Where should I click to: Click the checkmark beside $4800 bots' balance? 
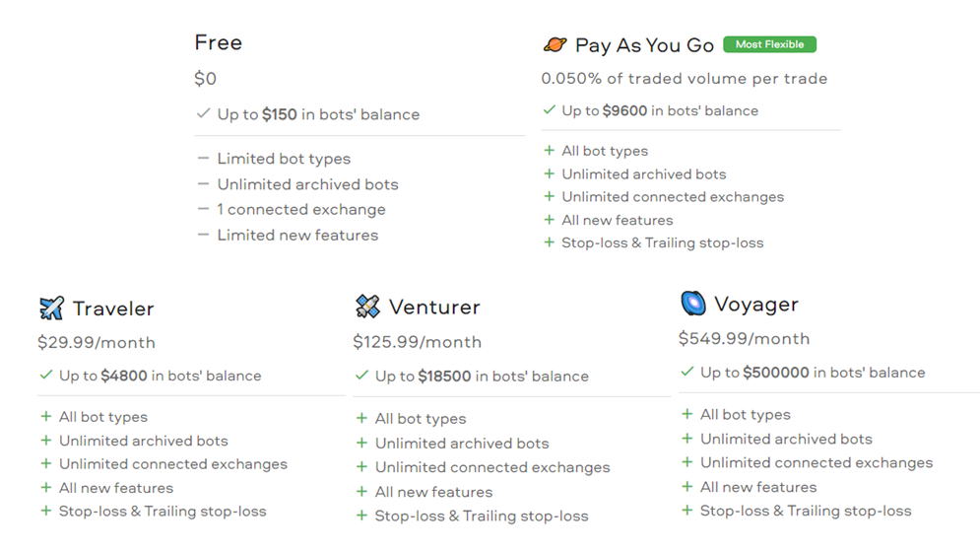point(45,375)
